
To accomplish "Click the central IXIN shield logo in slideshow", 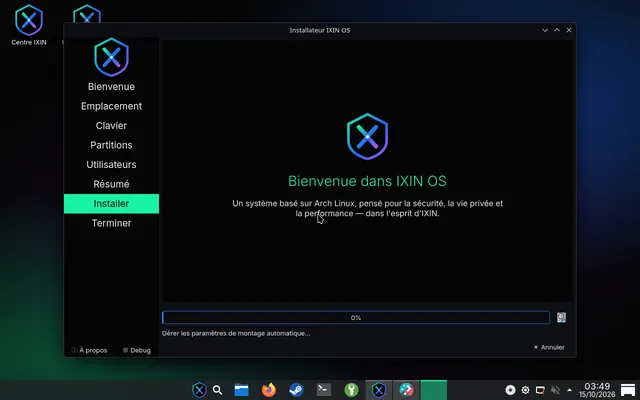I will point(367,136).
